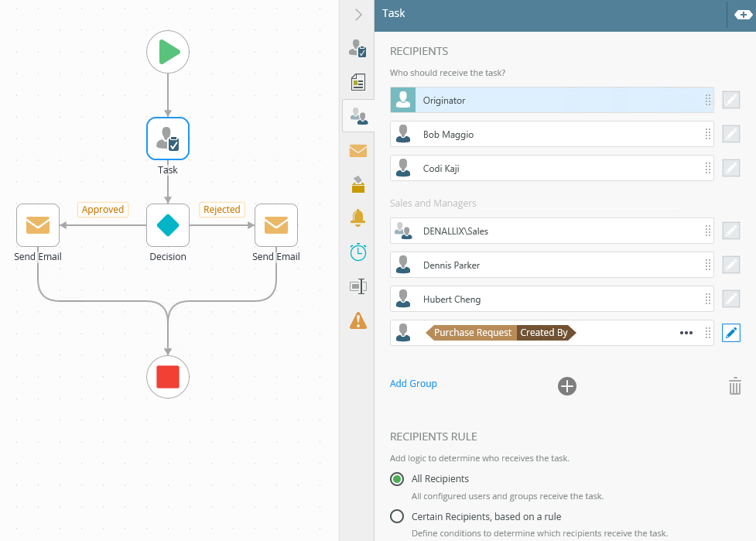This screenshot has width=756, height=541.
Task: Click the Errors warning triangle icon
Action: [358, 320]
